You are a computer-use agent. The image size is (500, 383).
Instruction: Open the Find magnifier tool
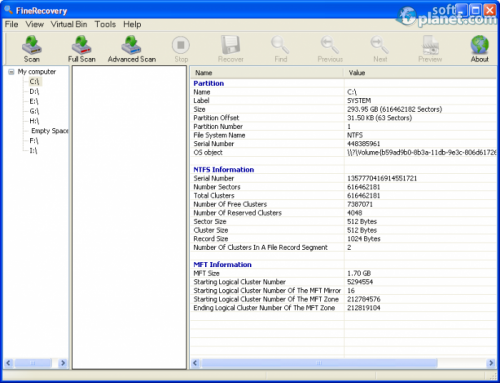pyautogui.click(x=281, y=49)
